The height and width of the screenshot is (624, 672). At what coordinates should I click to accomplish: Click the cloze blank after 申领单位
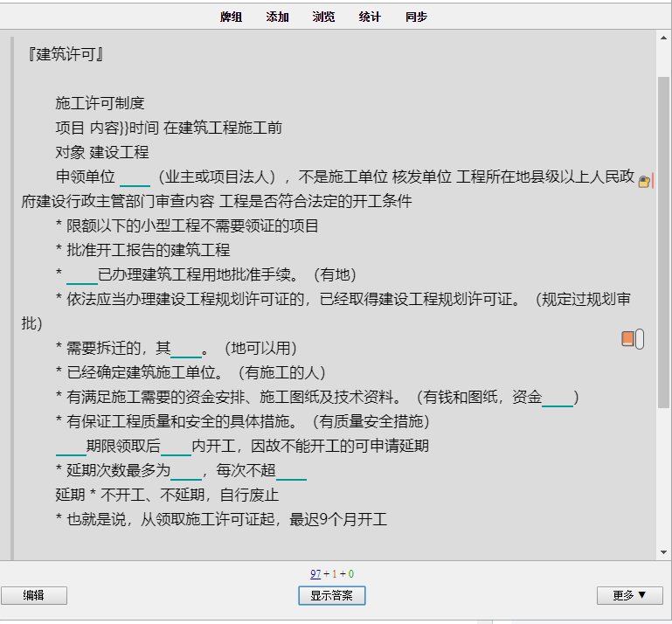click(135, 178)
